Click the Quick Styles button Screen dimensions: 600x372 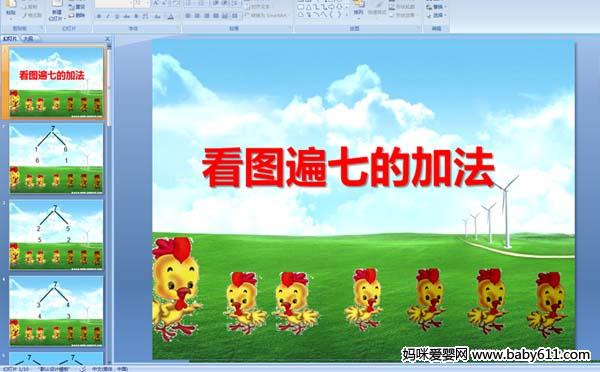tap(377, 8)
